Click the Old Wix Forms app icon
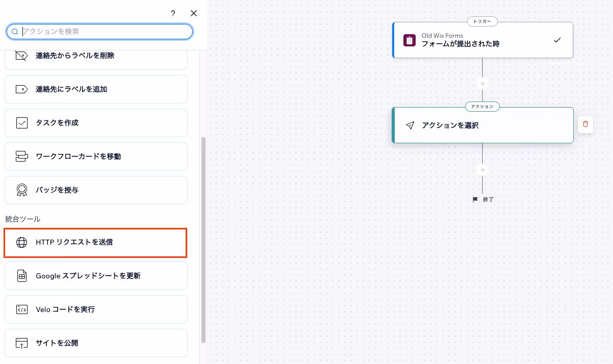613x364 pixels. point(410,40)
